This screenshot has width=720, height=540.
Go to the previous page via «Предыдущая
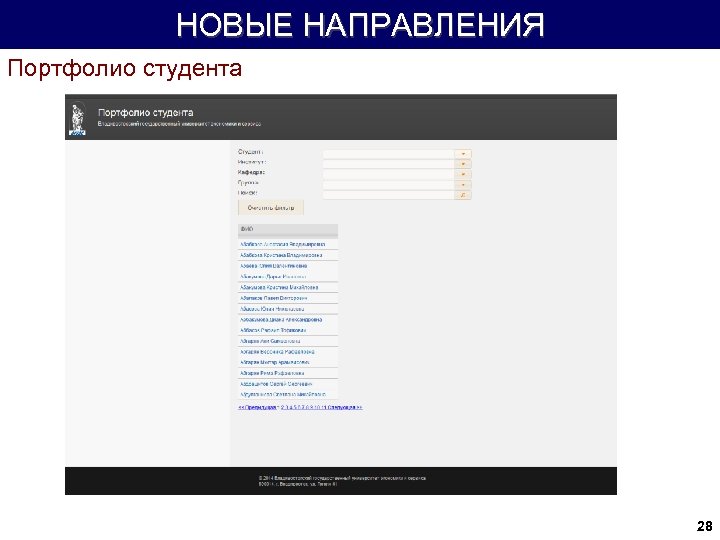click(258, 407)
